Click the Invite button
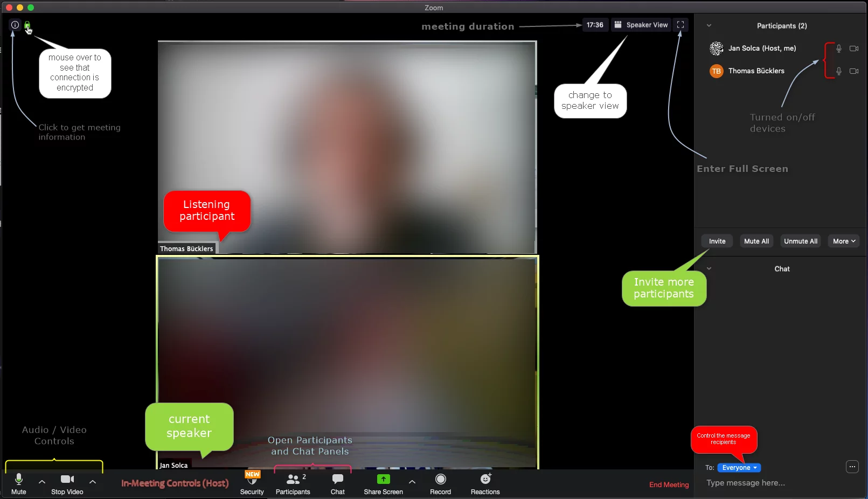The image size is (868, 499). click(717, 241)
